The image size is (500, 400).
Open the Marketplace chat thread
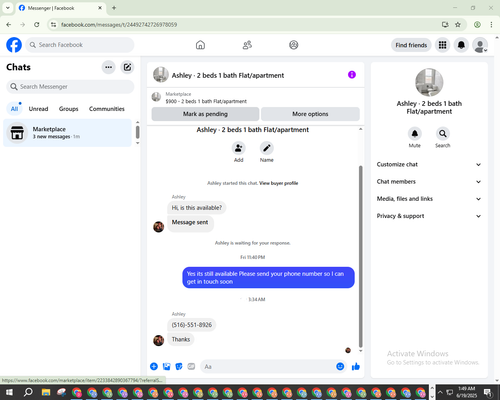coord(67,133)
